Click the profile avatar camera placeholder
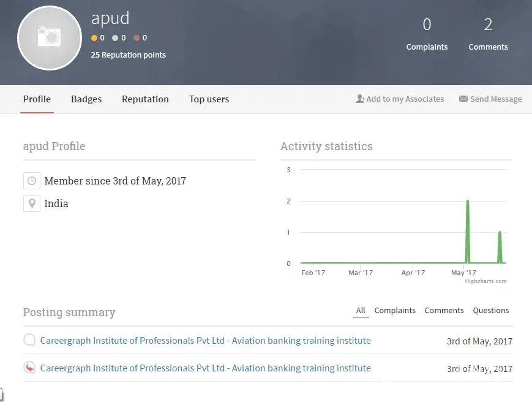The image size is (532, 402). tap(50, 38)
